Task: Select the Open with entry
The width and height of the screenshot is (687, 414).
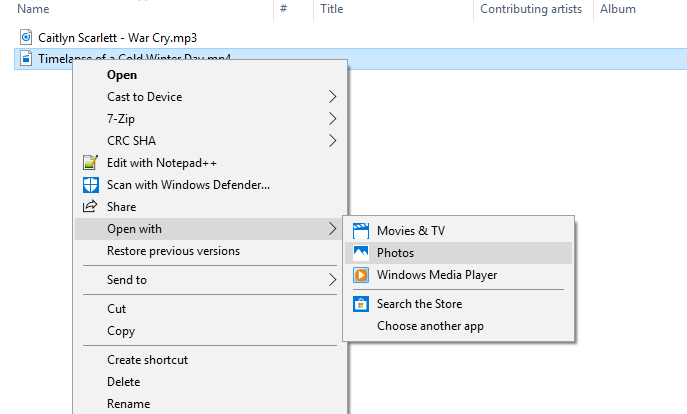Action: point(211,229)
